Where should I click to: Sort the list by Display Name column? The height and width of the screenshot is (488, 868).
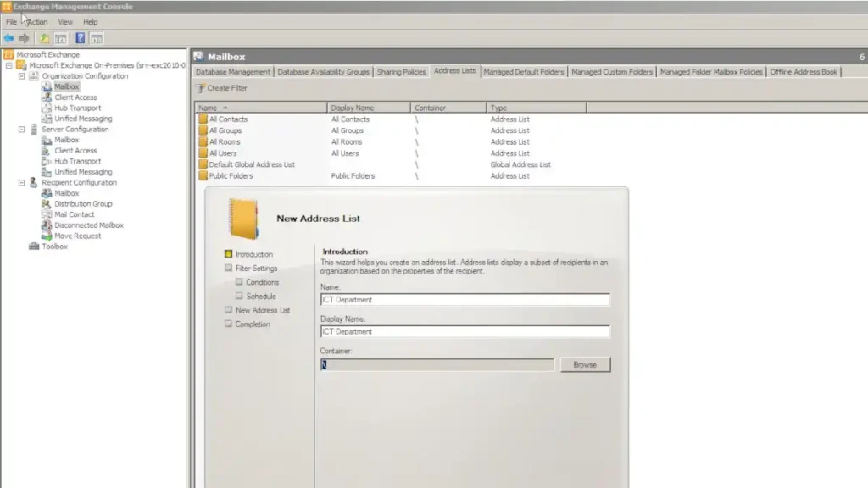[369, 108]
